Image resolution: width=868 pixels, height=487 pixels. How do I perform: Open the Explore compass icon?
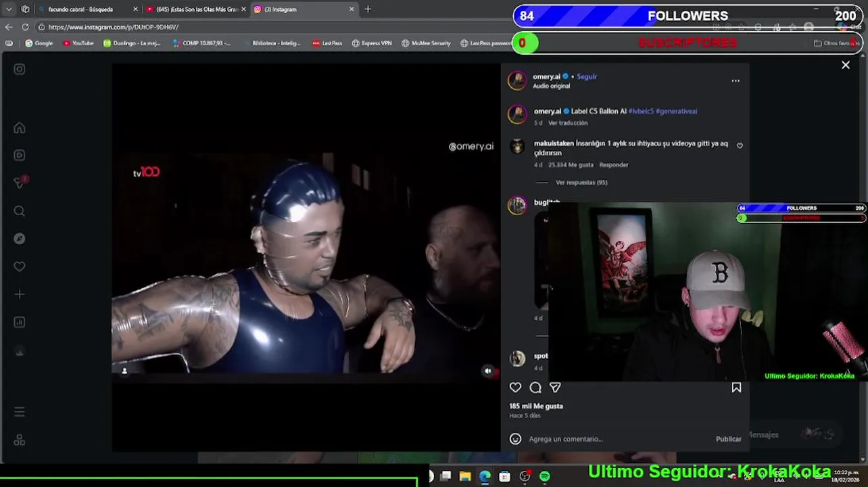tap(20, 239)
